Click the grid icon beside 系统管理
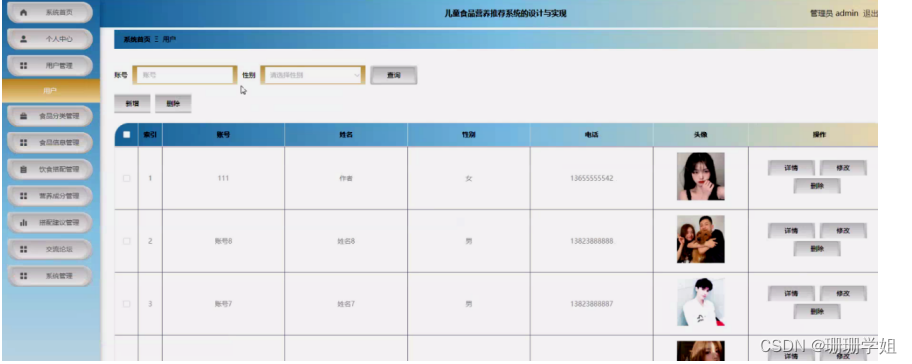 point(24,276)
